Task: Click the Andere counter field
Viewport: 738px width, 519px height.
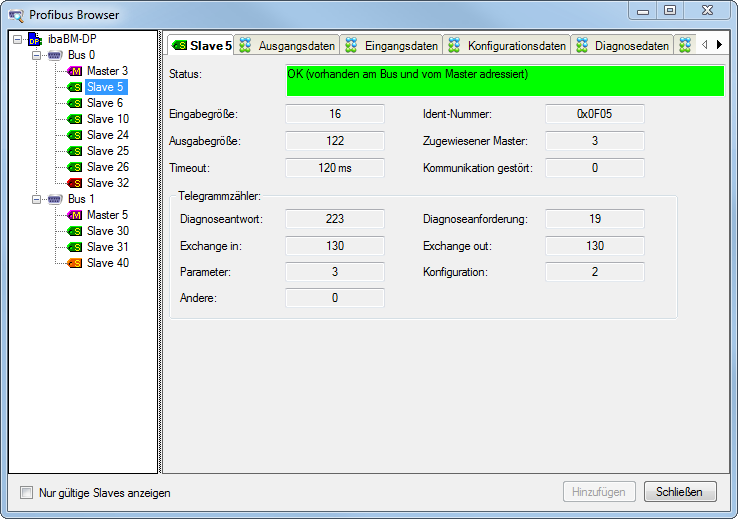Action: click(335, 298)
